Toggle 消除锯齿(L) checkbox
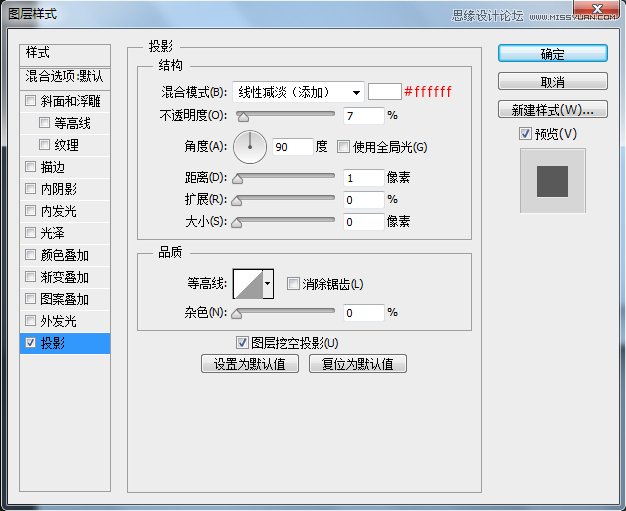The height and width of the screenshot is (511, 626). click(x=293, y=284)
